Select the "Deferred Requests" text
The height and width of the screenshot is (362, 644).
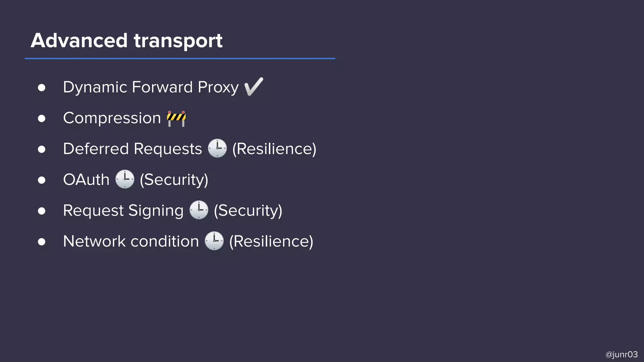pos(132,149)
